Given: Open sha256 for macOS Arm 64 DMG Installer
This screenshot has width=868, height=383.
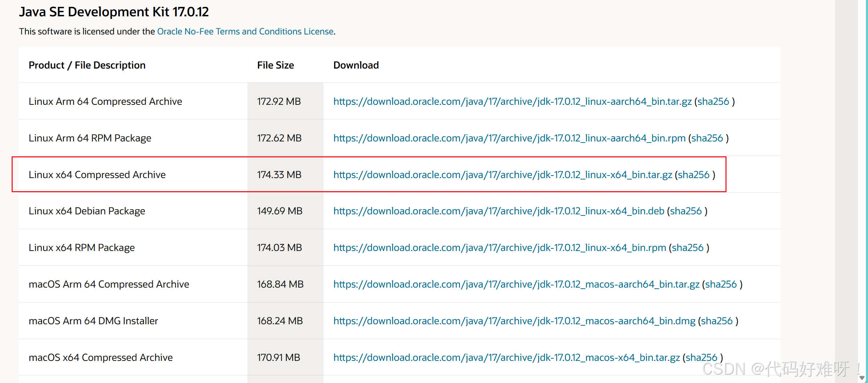Looking at the screenshot, I should [717, 321].
